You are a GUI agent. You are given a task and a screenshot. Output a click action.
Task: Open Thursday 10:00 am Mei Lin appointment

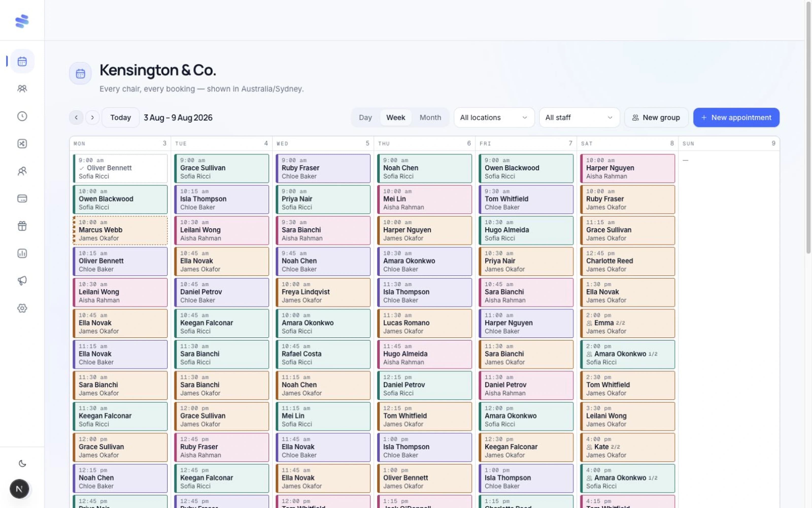pos(425,200)
